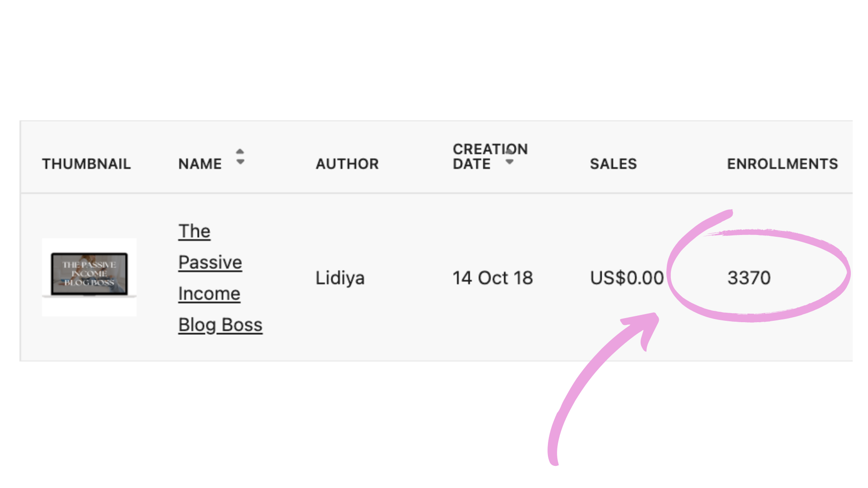Click the word Passive in course title
The width and height of the screenshot is (868, 488).
(x=210, y=262)
